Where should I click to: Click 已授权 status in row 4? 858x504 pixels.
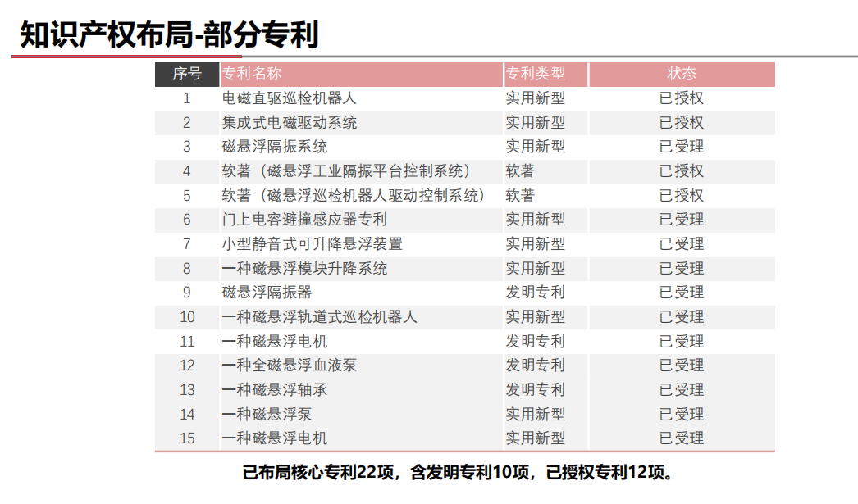click(x=682, y=171)
